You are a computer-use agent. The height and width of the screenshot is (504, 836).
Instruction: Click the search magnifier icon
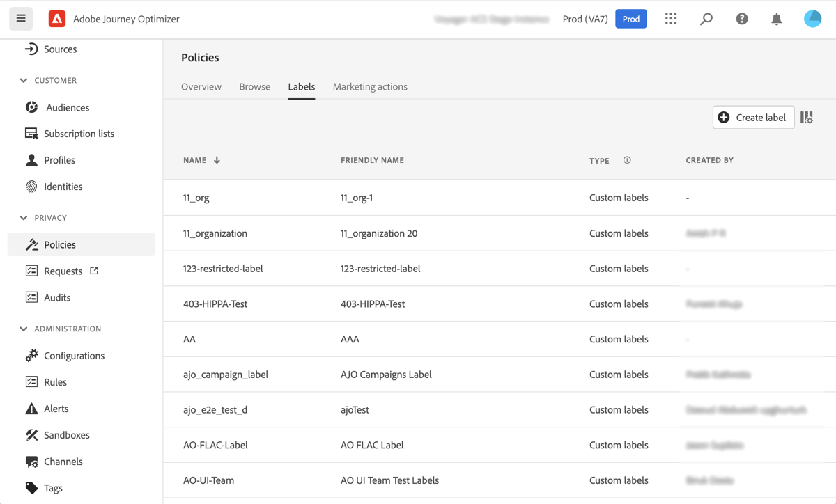[706, 19]
